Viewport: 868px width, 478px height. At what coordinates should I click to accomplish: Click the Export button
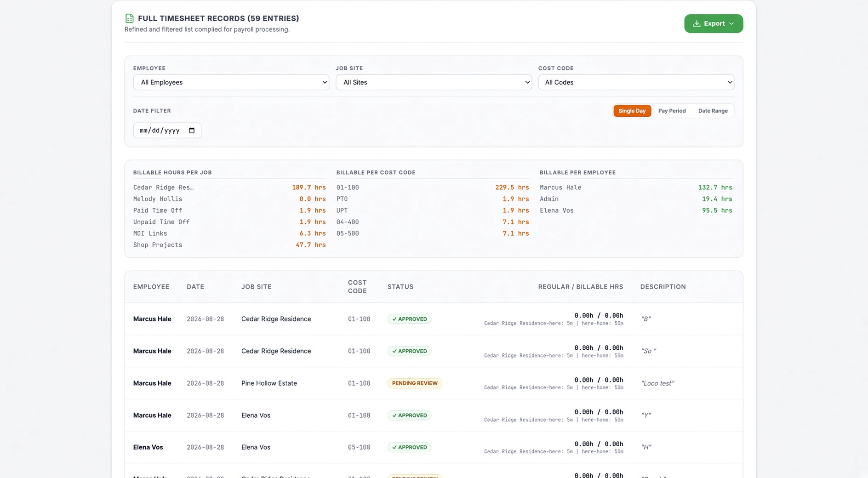pyautogui.click(x=713, y=23)
